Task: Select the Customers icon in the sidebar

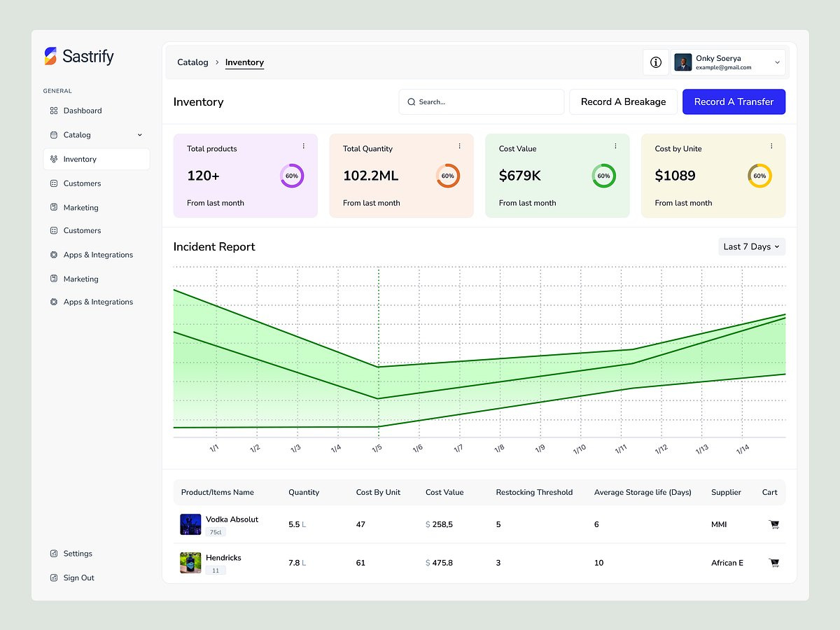Action: [x=52, y=183]
